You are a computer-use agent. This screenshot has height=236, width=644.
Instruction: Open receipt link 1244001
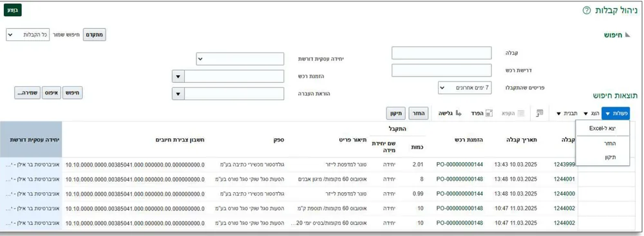pyautogui.click(x=564, y=179)
